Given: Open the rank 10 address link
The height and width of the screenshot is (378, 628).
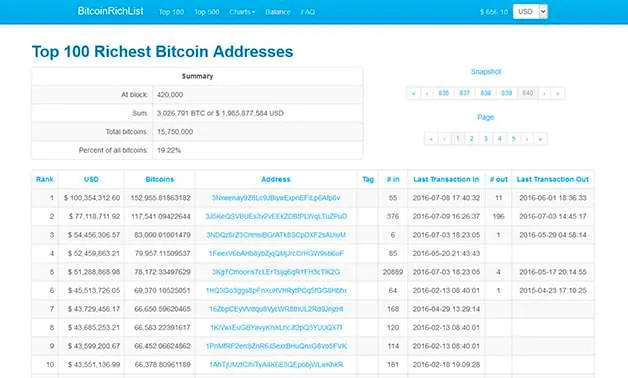Looking at the screenshot, I should (276, 365).
